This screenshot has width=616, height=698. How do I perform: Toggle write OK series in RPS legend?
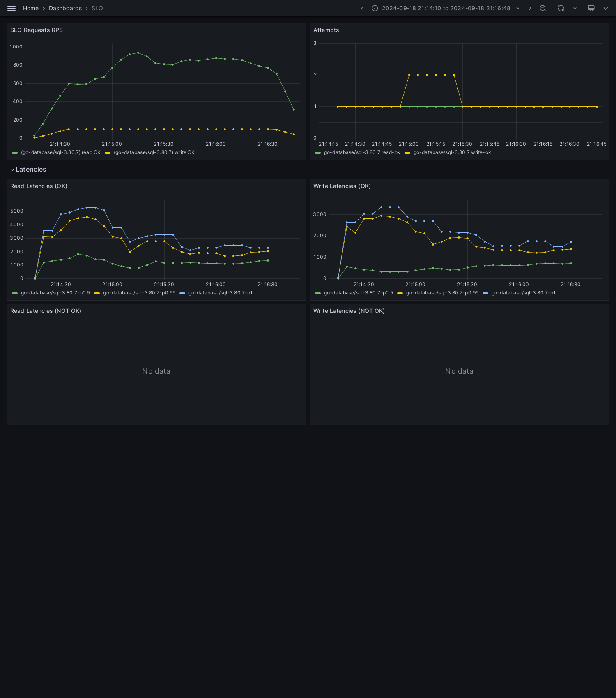click(154, 152)
